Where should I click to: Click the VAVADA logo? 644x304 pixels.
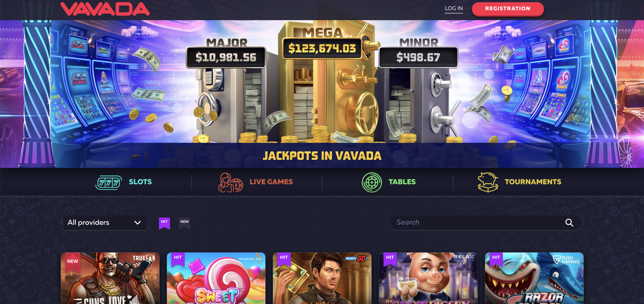(x=105, y=9)
